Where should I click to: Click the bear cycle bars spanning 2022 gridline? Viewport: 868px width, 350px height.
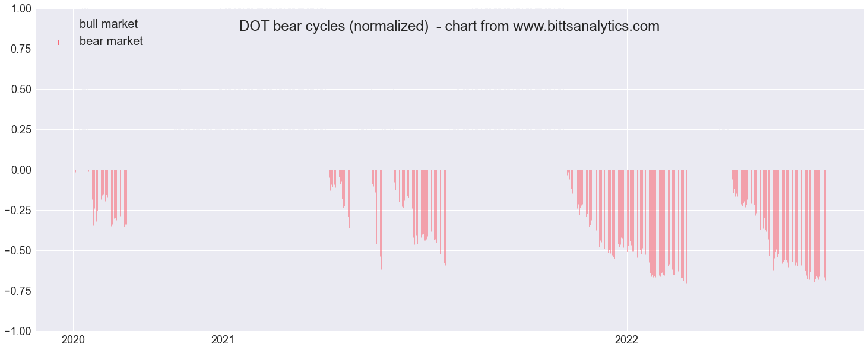tap(626, 225)
